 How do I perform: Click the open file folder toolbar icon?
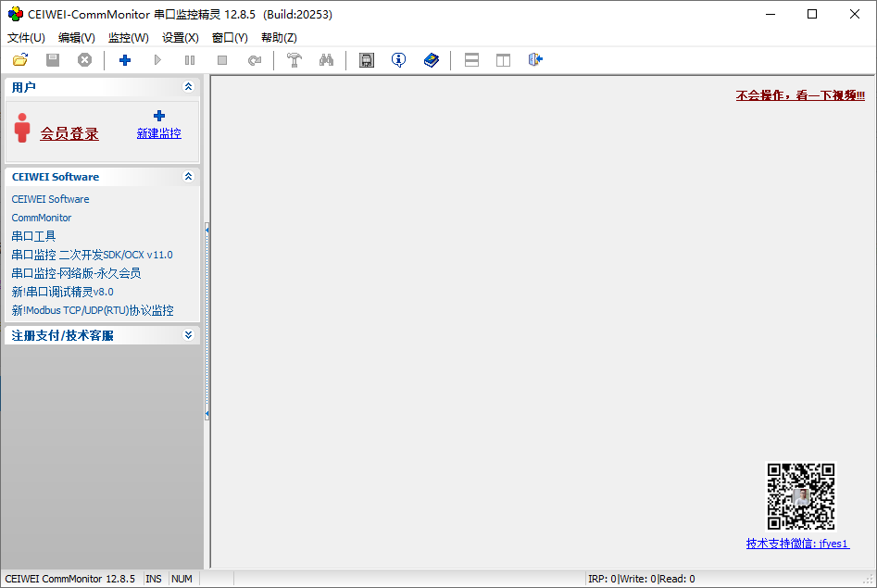[x=20, y=60]
